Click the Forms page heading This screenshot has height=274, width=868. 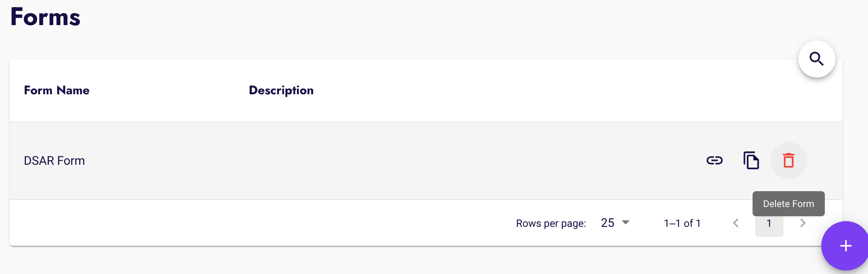pyautogui.click(x=45, y=17)
